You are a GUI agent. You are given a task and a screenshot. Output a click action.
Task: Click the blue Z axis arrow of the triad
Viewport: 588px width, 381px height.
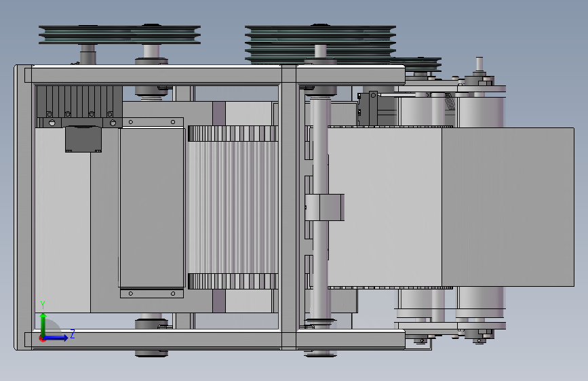click(x=56, y=338)
